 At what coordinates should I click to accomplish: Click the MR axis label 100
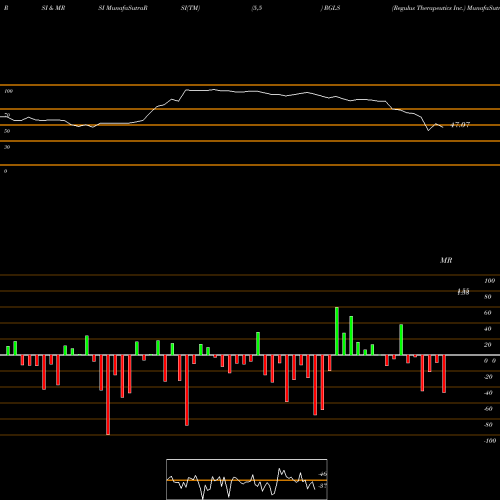(489, 281)
